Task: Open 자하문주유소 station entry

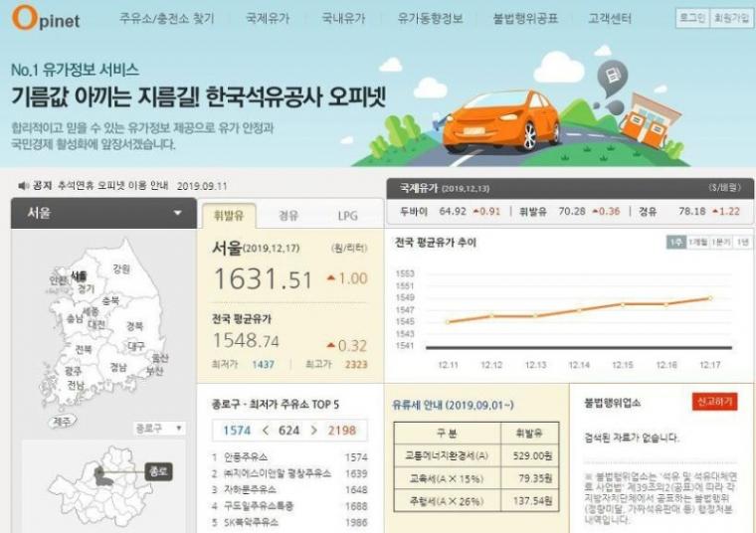Action: pyautogui.click(x=289, y=489)
